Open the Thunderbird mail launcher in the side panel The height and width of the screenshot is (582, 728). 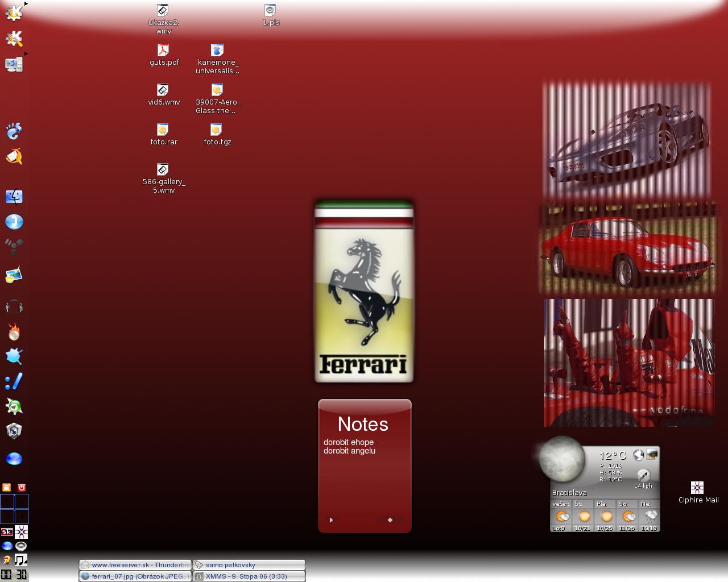click(14, 156)
